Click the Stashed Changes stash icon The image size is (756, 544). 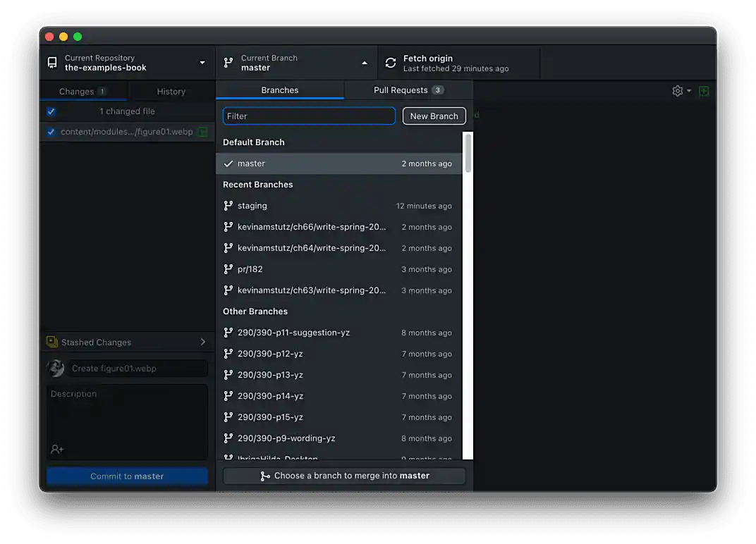(51, 342)
